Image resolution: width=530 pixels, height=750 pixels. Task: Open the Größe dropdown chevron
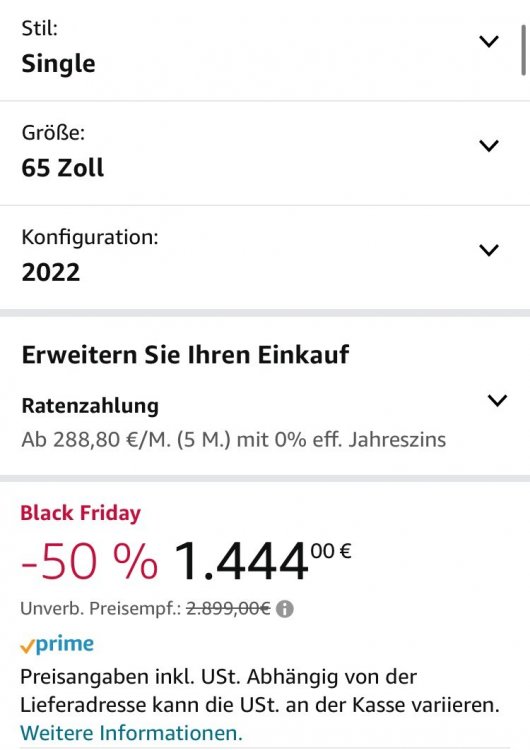click(489, 146)
